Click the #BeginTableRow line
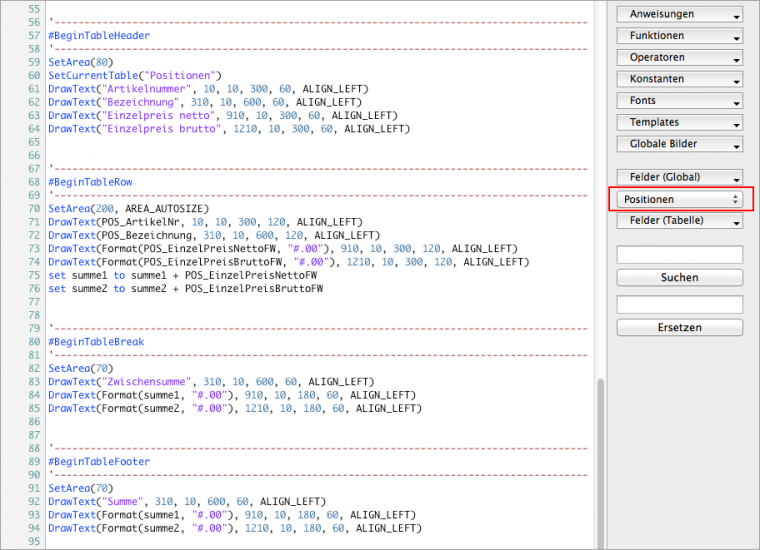 coord(90,182)
